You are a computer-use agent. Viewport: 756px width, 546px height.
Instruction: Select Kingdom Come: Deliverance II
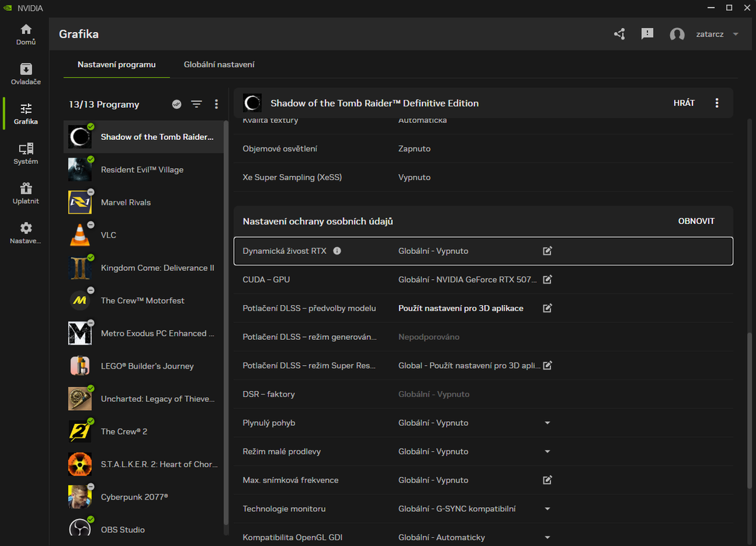click(143, 268)
